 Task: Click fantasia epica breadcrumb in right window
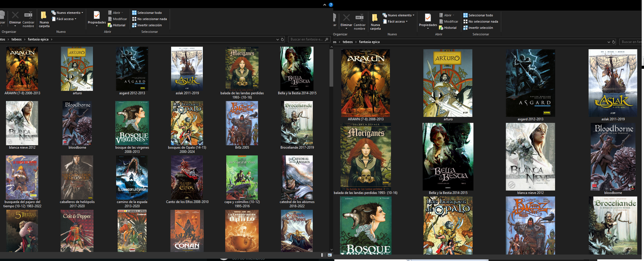pyautogui.click(x=369, y=42)
